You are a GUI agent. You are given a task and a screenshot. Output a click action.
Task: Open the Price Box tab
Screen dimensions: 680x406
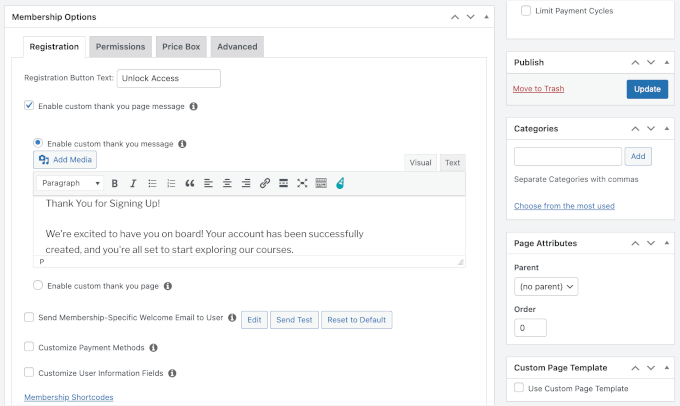(181, 47)
